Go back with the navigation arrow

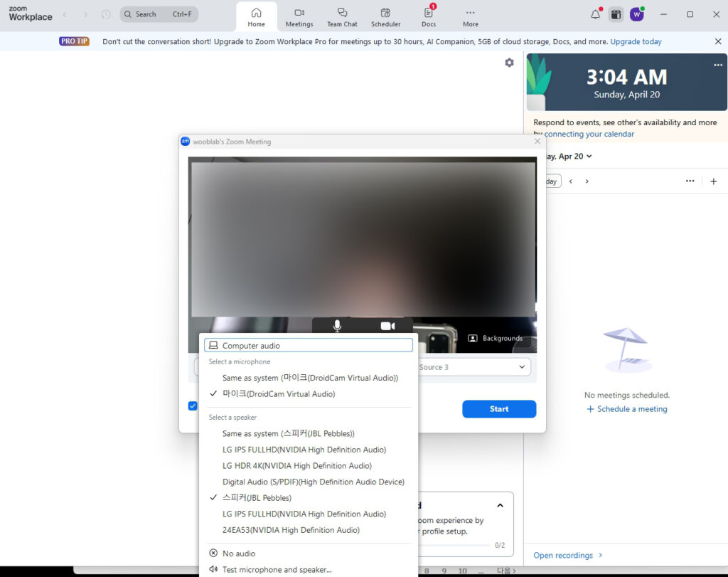[x=65, y=14]
